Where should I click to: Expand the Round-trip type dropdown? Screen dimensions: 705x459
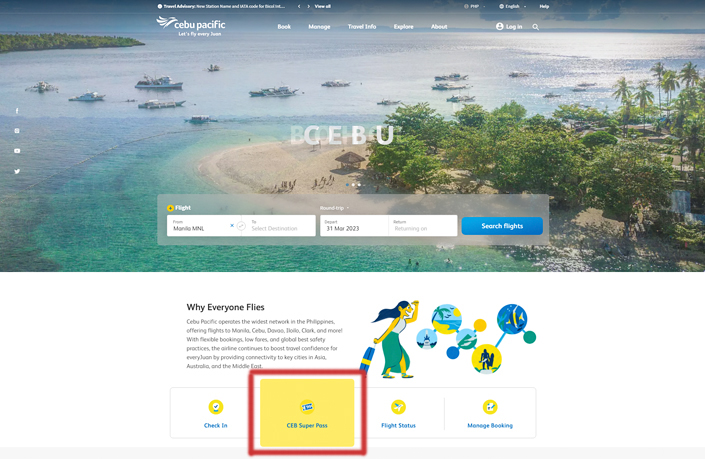pyautogui.click(x=334, y=208)
